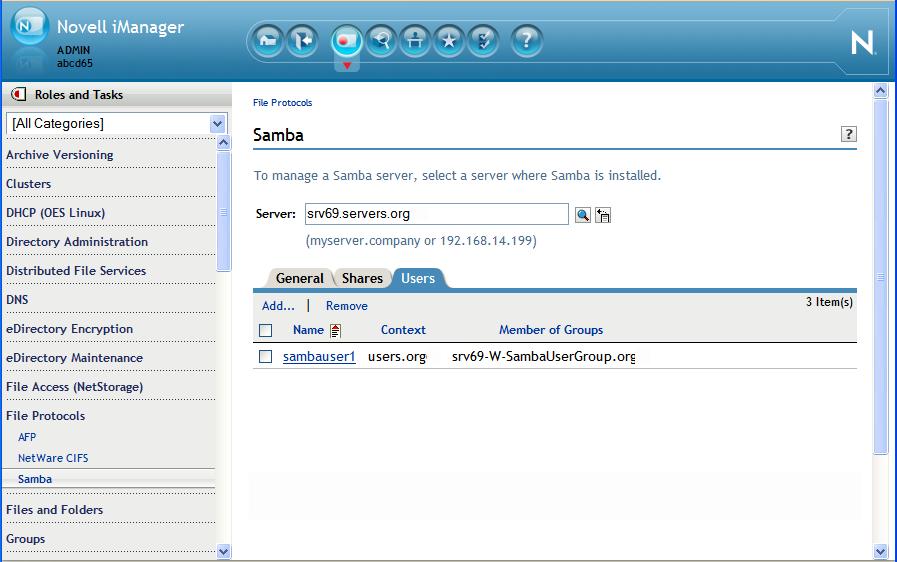Viewport: 897px width, 562px height.
Task: Click the sidebar scrollbar thumb
Action: pyautogui.click(x=224, y=211)
